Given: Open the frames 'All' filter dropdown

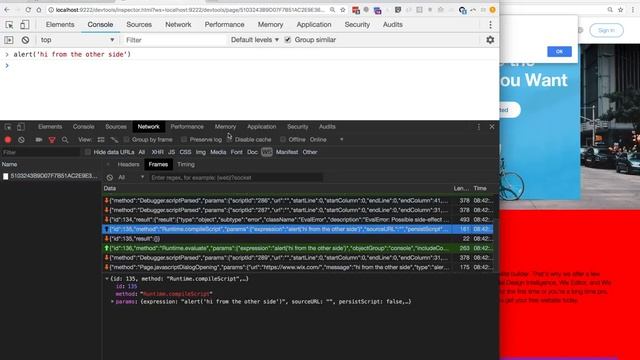Looking at the screenshot, I should [x=131, y=178].
